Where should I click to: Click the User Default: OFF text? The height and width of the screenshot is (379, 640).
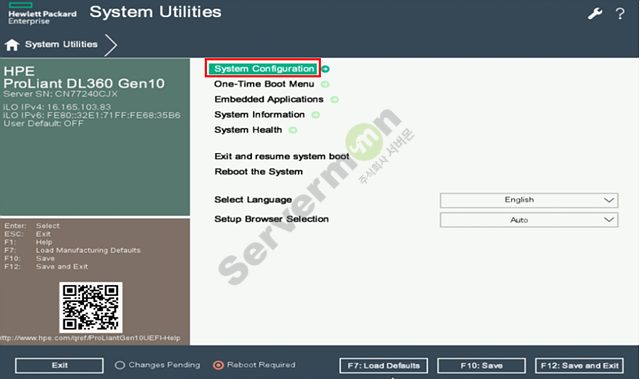coord(43,123)
